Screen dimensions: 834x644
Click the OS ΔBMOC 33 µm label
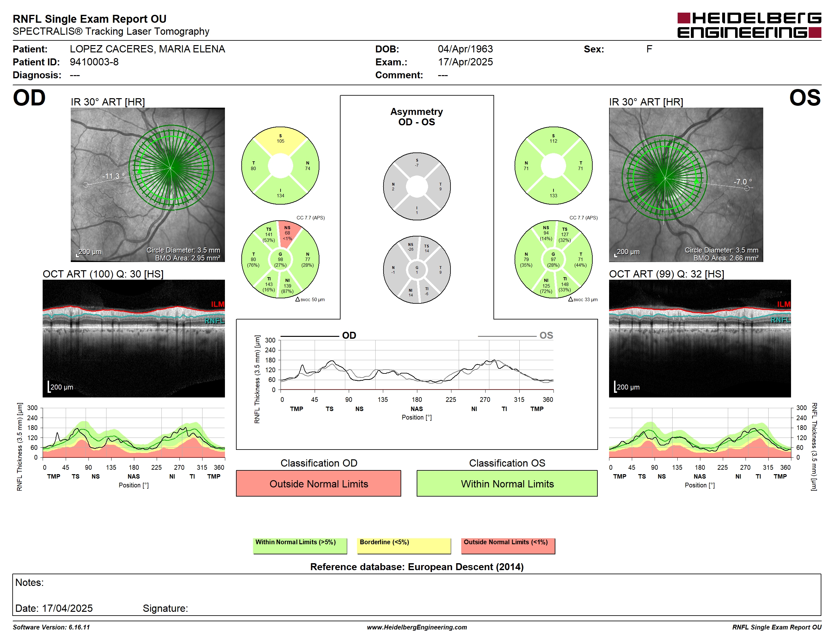[583, 300]
